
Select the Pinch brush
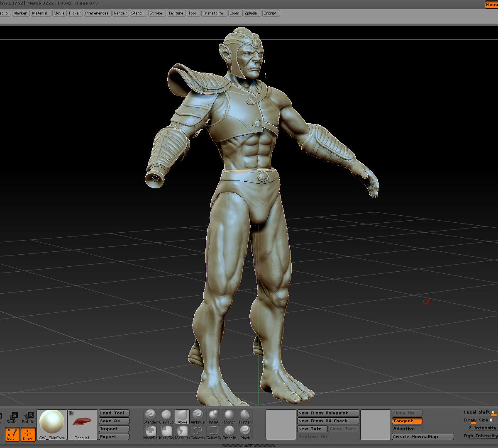[x=245, y=433]
